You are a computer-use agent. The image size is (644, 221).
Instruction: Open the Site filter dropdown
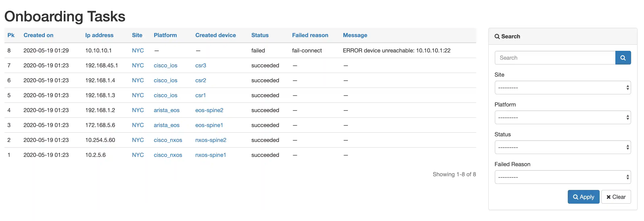[x=563, y=88]
